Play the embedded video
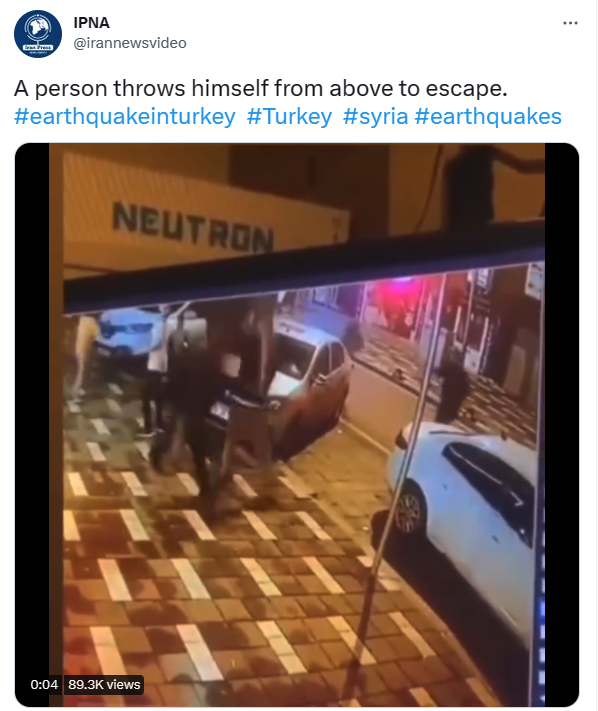Viewport: 598px width, 711px height. click(x=297, y=424)
